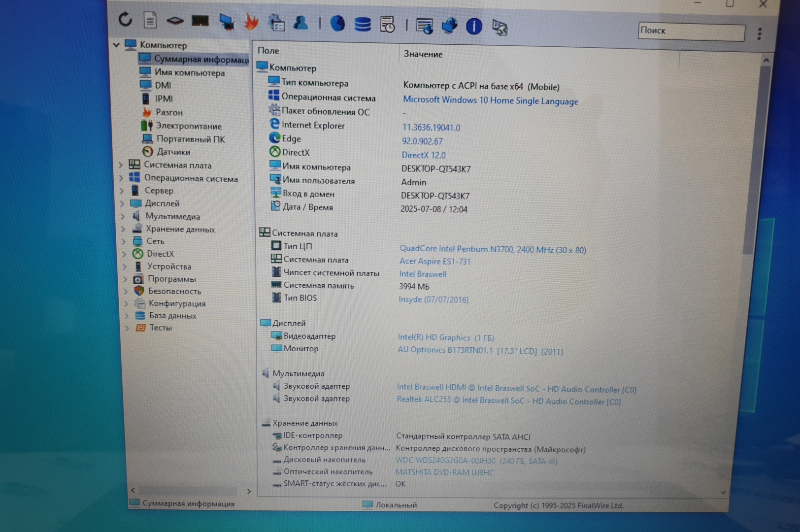The width and height of the screenshot is (800, 532).
Task: Open the Intel Braswell chipset link
Action: point(423,274)
